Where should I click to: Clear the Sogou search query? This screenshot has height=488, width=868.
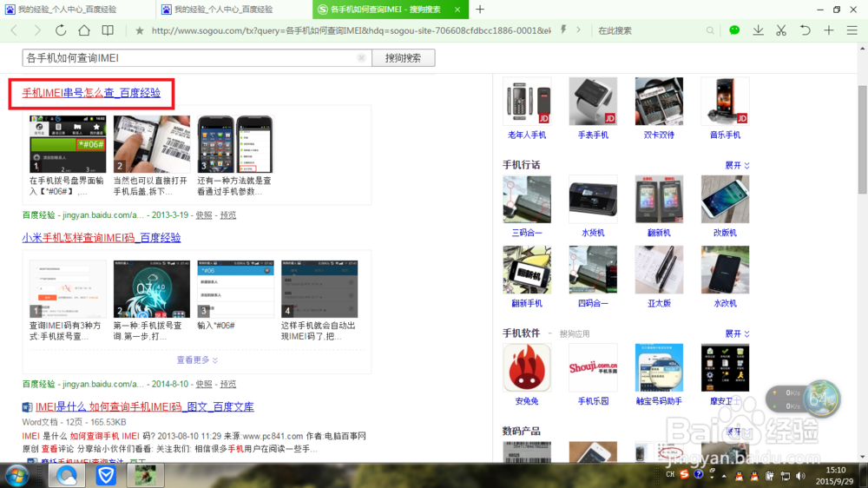click(x=361, y=57)
